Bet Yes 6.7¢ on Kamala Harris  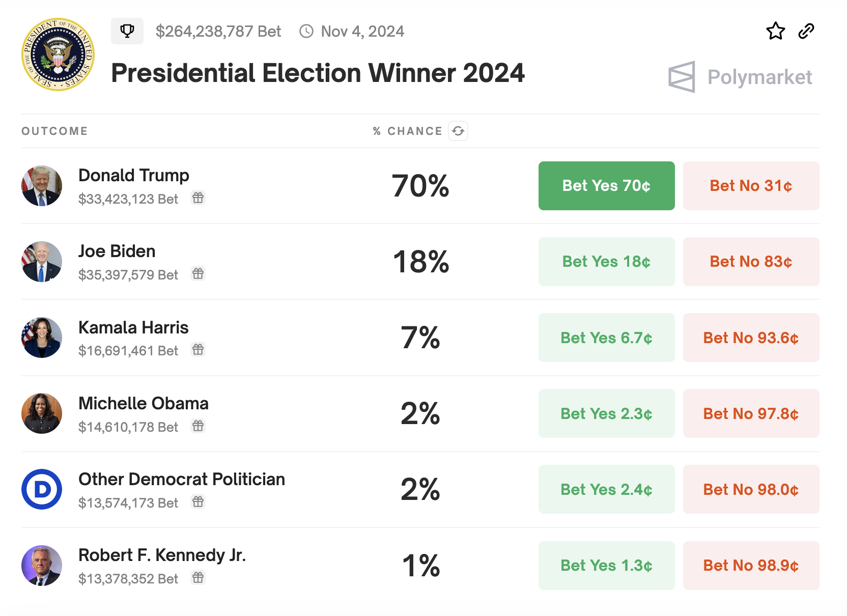(606, 338)
